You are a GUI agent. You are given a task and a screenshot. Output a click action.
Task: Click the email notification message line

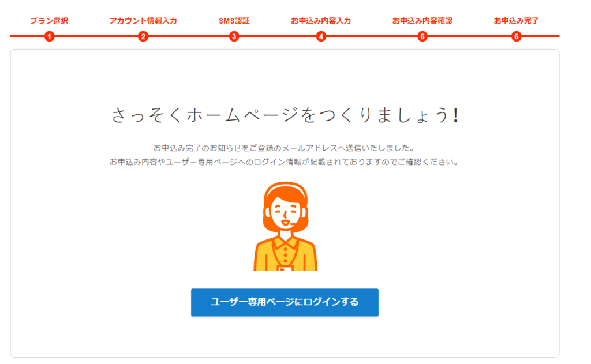click(x=285, y=148)
